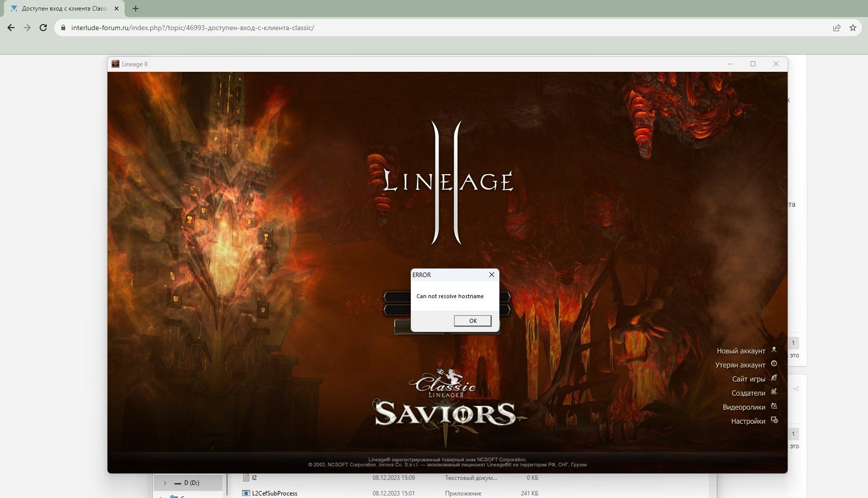This screenshot has height=498, width=868.
Task: Minimize the Lineage II window
Action: coord(730,64)
